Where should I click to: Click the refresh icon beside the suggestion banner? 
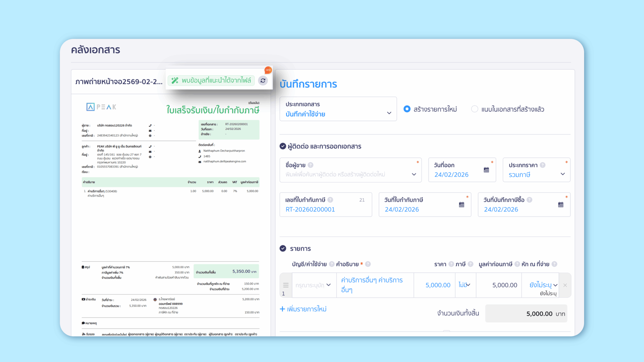click(263, 81)
